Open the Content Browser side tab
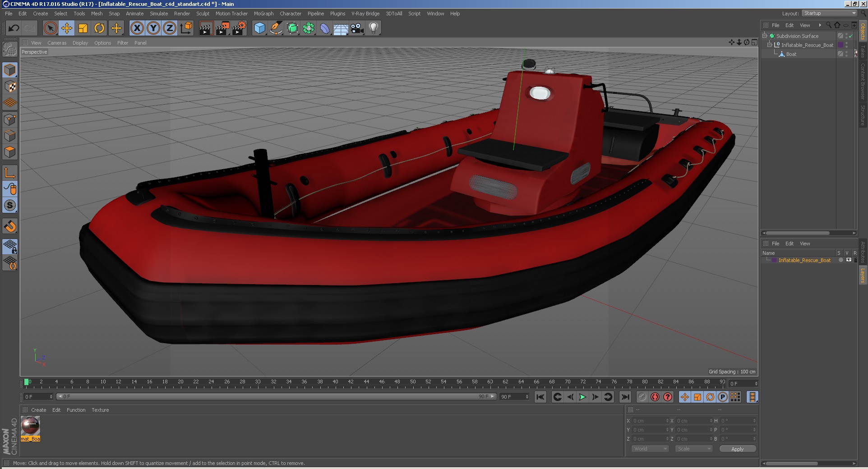This screenshot has width=868, height=469. pyautogui.click(x=863, y=81)
